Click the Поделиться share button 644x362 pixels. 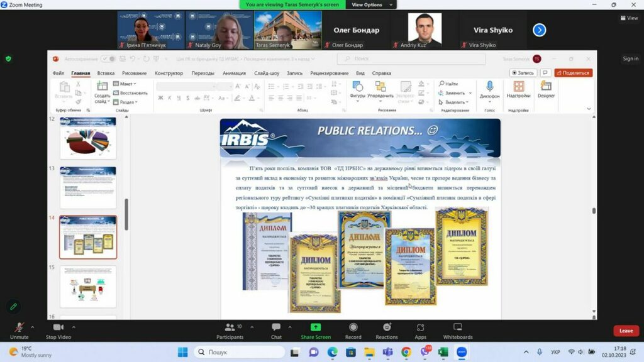pyautogui.click(x=573, y=73)
